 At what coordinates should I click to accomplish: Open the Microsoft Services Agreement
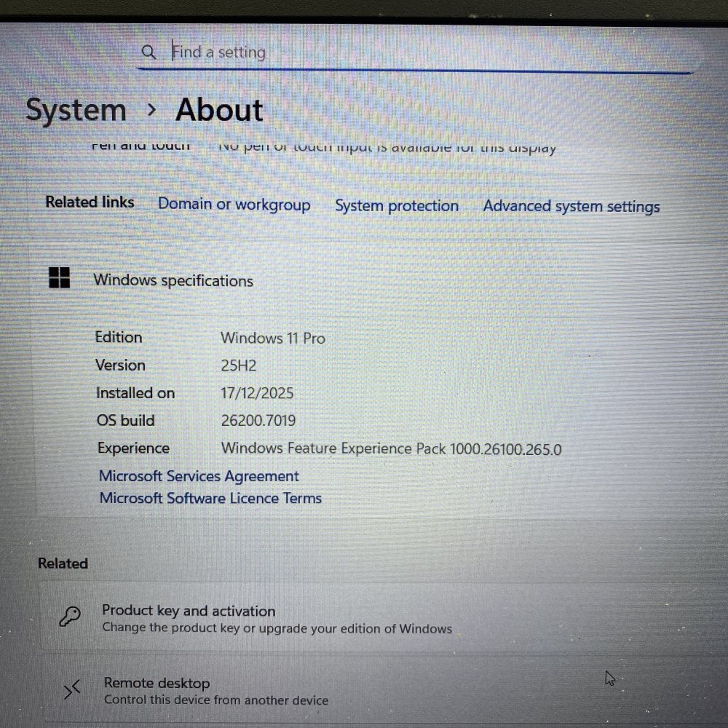click(198, 475)
